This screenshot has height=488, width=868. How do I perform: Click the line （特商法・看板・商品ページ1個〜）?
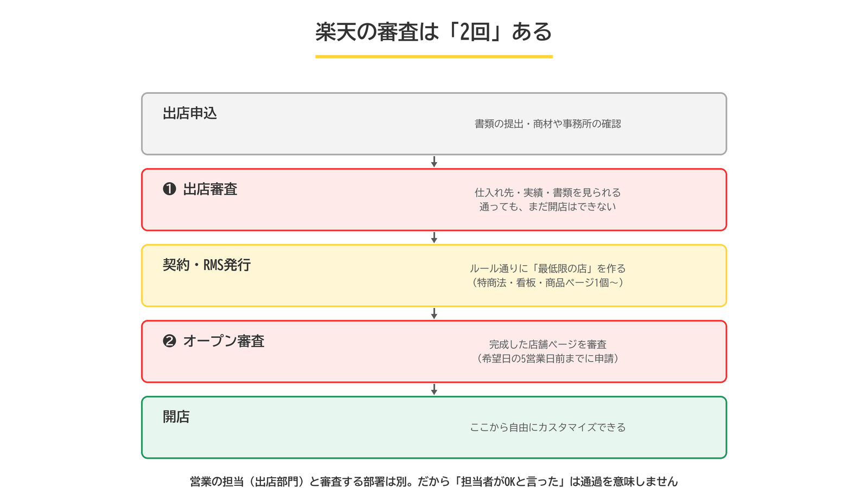(547, 282)
